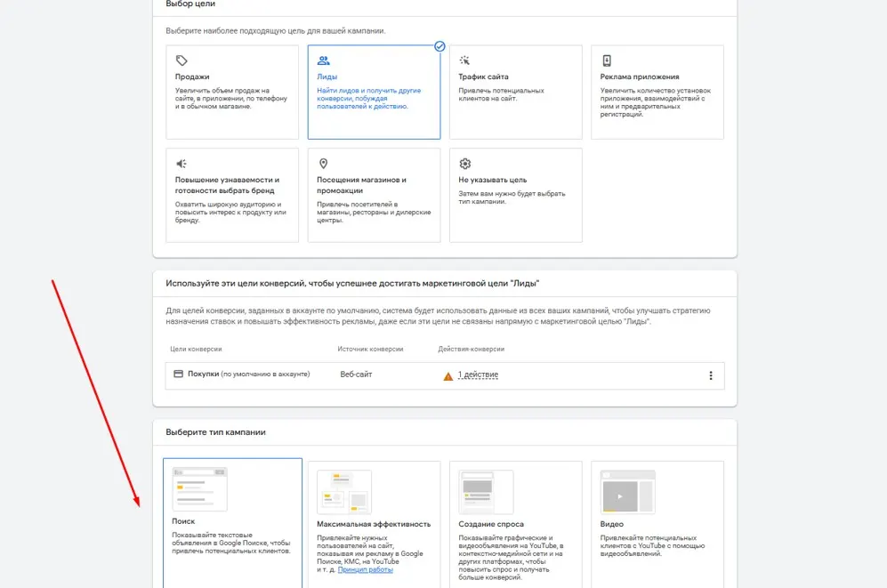Choose the Создание спроса campaign type
This screenshot has height=588, width=887.
(x=515, y=525)
